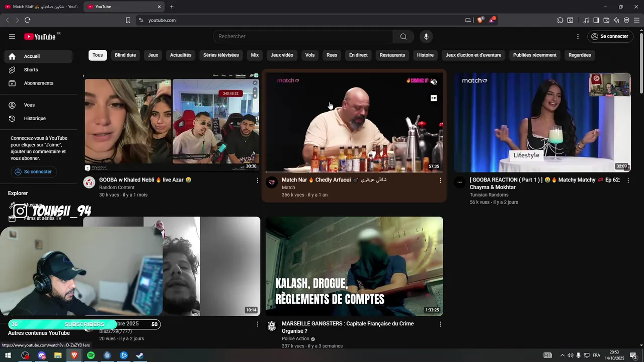Open options menu for Match Nar Chedly Arfaoui video
This screenshot has height=362, width=644.
[x=440, y=180]
